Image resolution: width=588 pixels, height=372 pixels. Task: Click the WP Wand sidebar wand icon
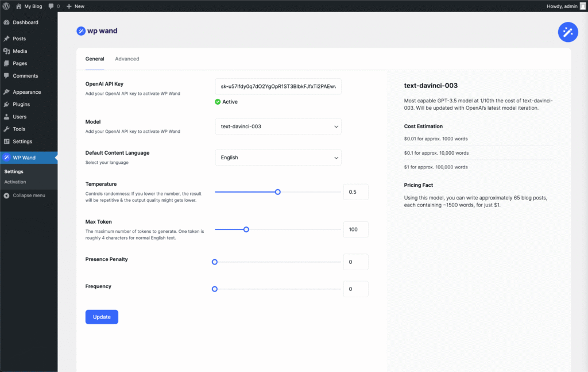(x=6, y=158)
